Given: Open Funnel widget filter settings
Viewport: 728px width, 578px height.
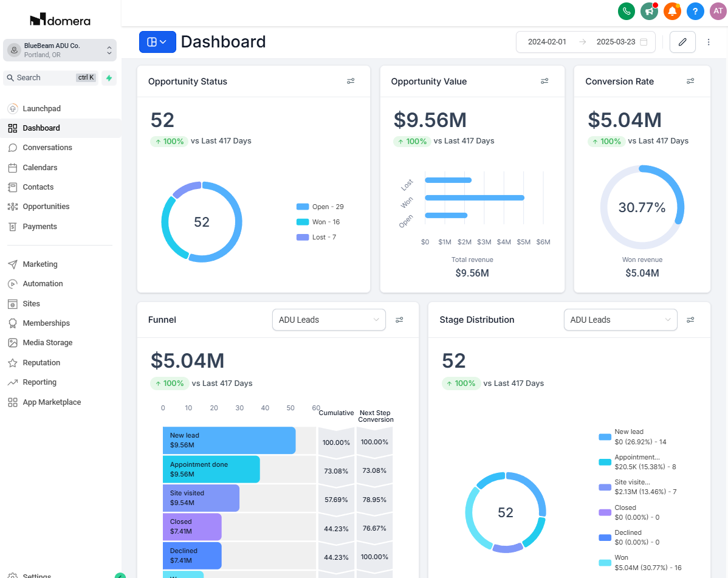Looking at the screenshot, I should [x=399, y=320].
